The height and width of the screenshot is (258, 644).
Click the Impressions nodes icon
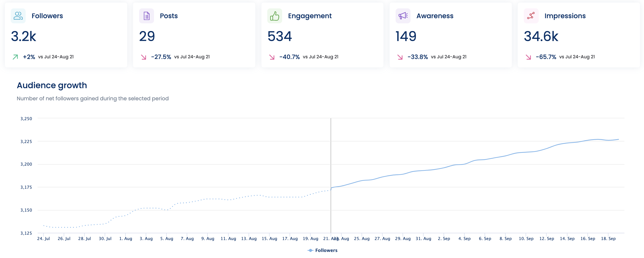531,16
